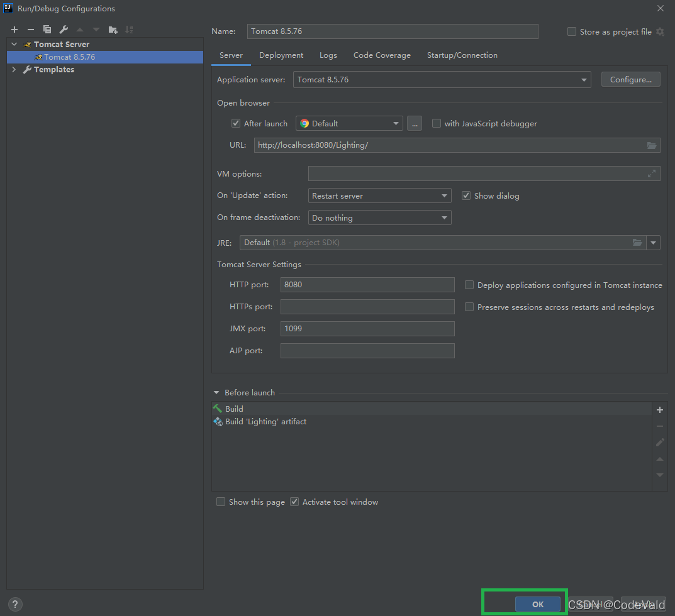Screen dimensions: 675x616
Task: Click the green hammer Build icon
Action: click(x=218, y=409)
